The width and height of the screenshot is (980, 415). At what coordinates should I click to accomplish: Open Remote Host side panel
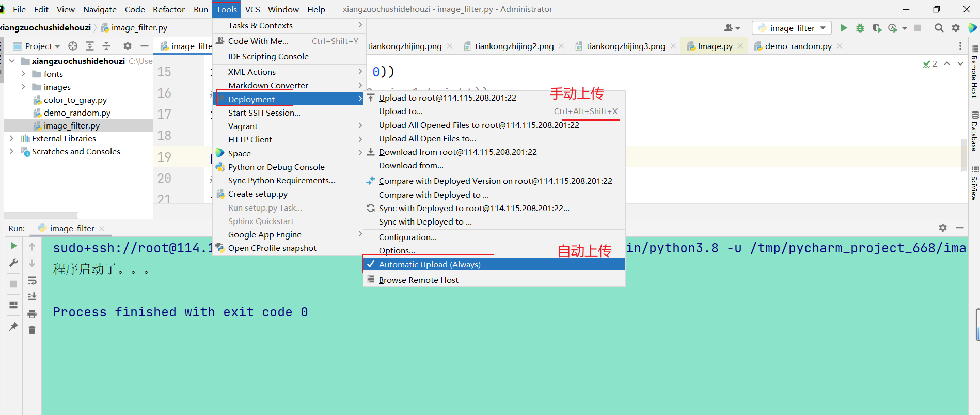(974, 72)
